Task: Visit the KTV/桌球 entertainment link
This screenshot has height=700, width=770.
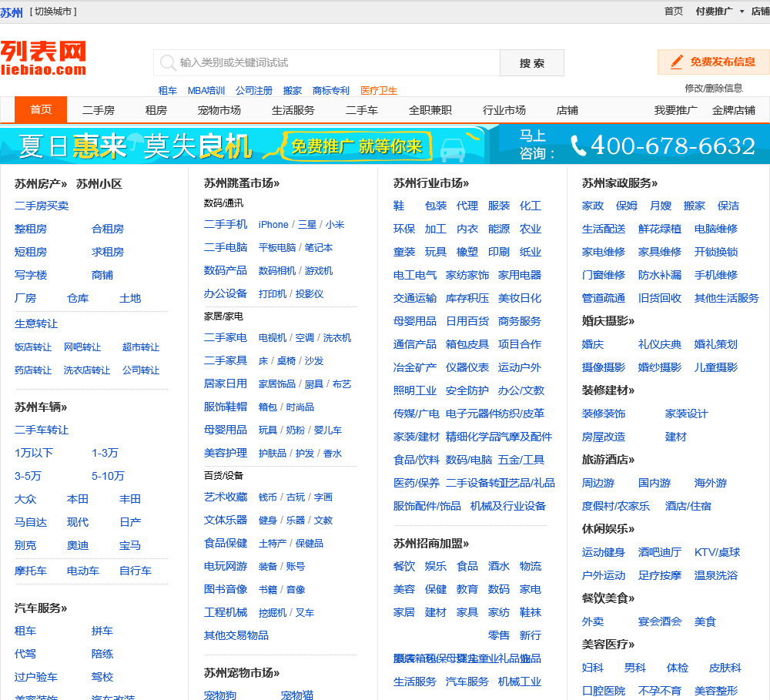Action: (x=716, y=552)
